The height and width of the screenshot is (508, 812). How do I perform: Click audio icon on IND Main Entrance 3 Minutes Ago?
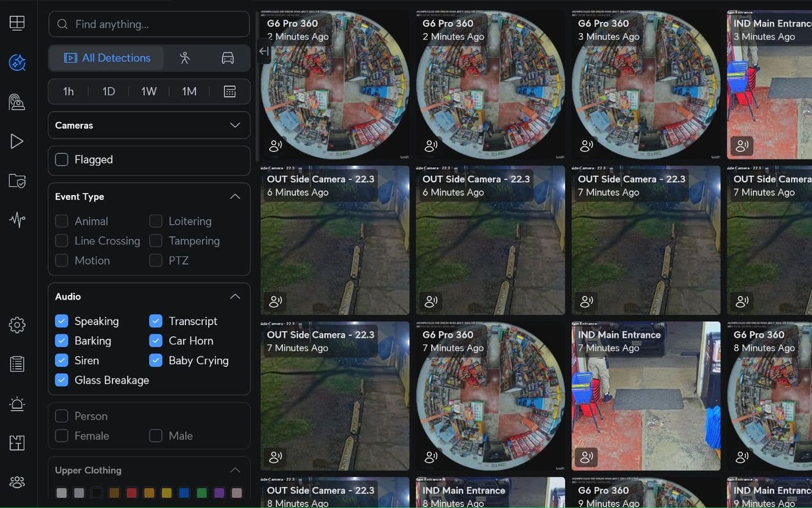click(742, 145)
